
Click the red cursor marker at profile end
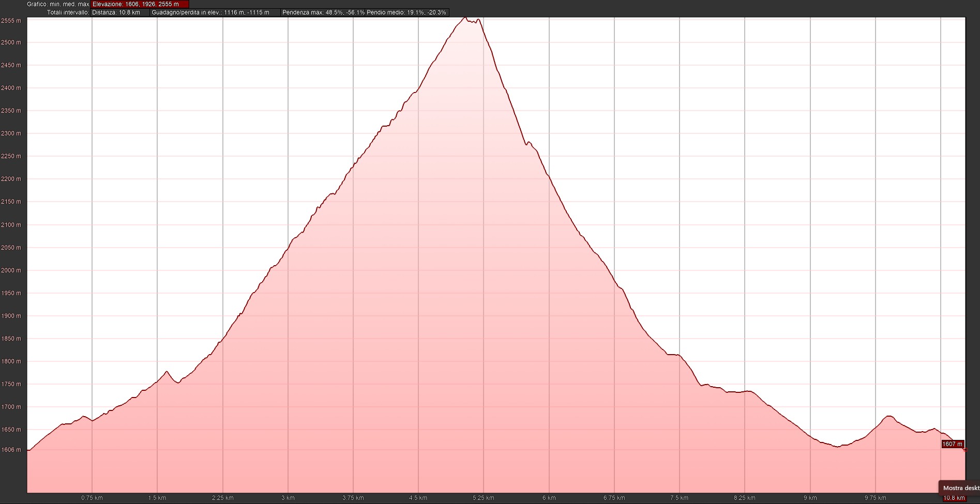pos(965,450)
